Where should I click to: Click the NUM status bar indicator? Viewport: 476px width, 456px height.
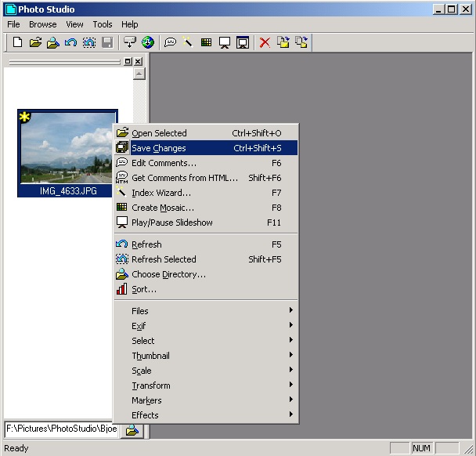421,448
